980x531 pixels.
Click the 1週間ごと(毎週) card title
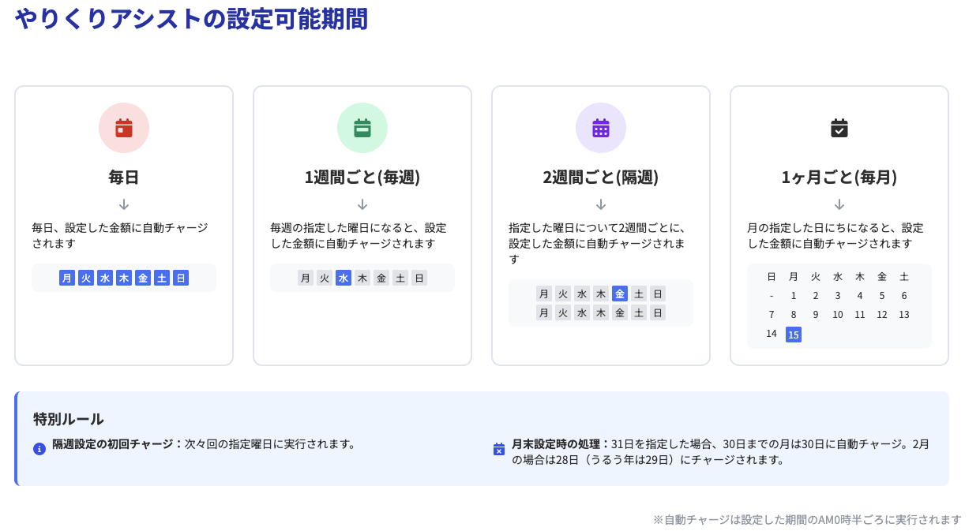(362, 178)
